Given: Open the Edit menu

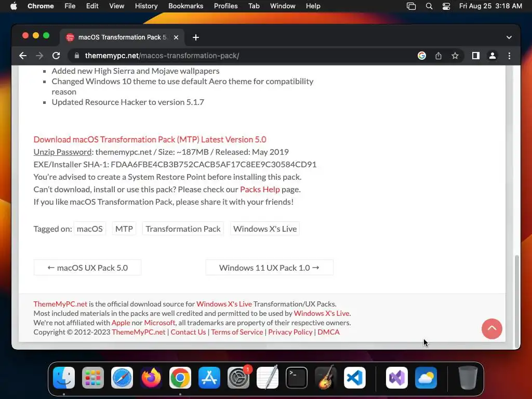Looking at the screenshot, I should (x=92, y=6).
